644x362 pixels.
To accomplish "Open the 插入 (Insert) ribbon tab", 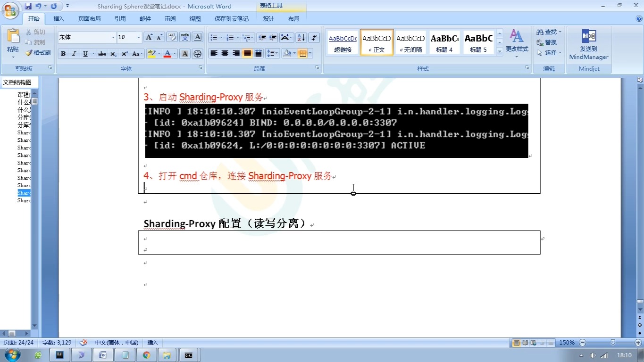I will coord(59,19).
